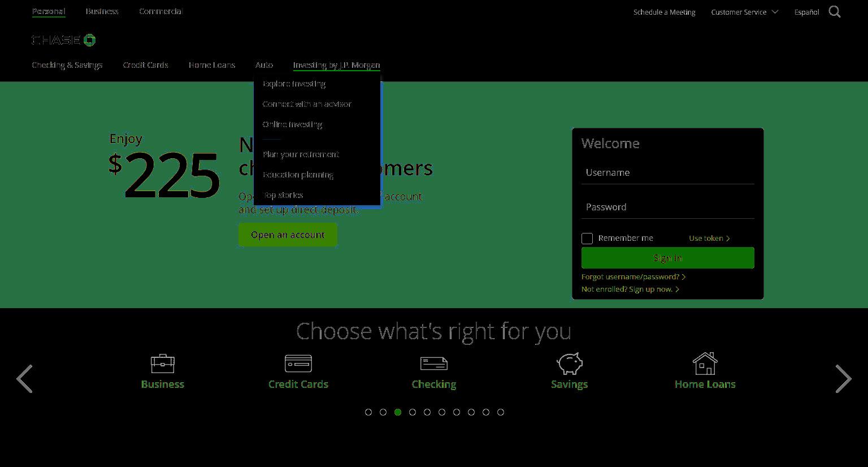Jump to last carousel dot

pos(501,412)
